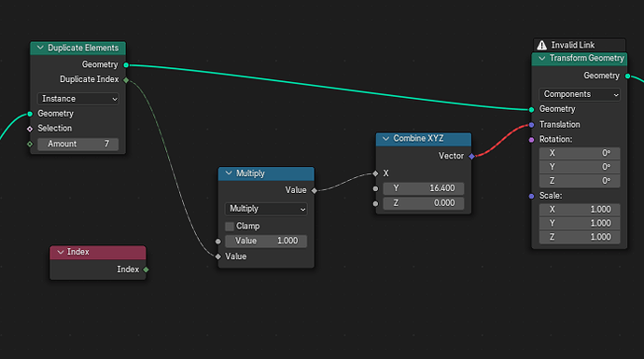The image size is (644, 359).
Task: Click the Combine XYZ X input socket
Action: [375, 173]
